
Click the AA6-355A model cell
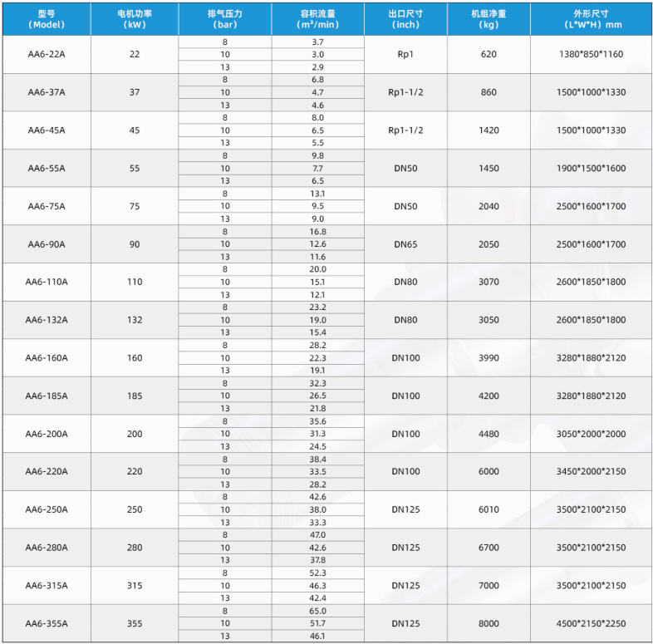tap(47, 623)
